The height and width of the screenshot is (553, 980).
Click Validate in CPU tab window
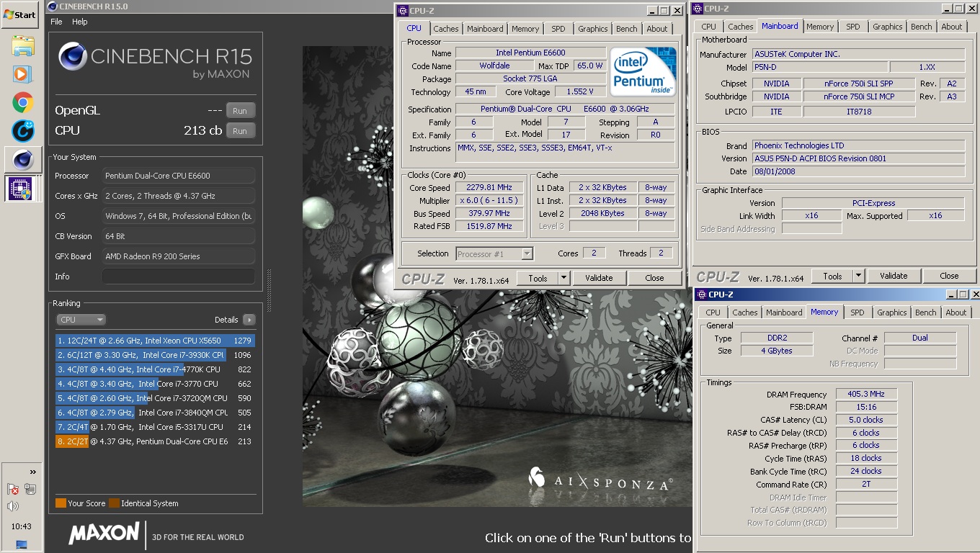point(599,278)
